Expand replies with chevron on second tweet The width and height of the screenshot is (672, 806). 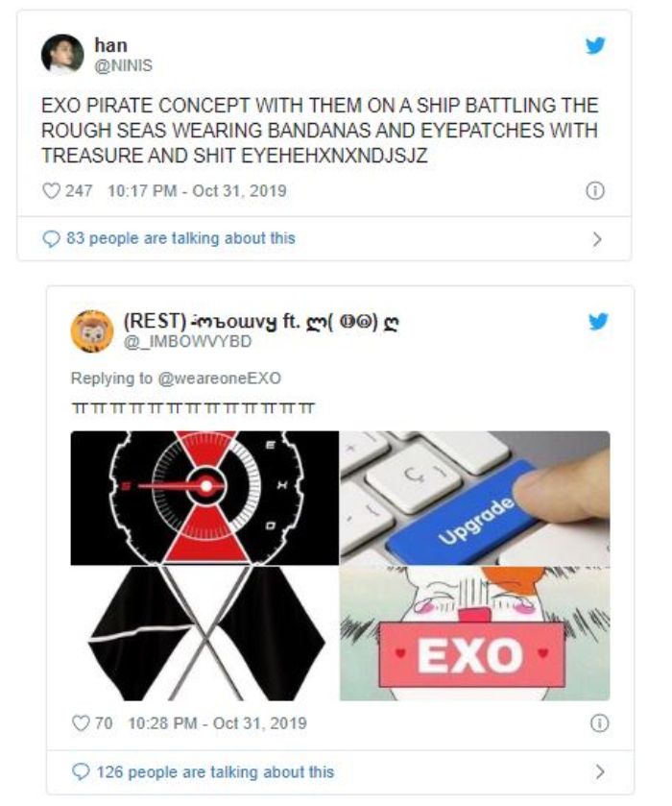point(600,771)
